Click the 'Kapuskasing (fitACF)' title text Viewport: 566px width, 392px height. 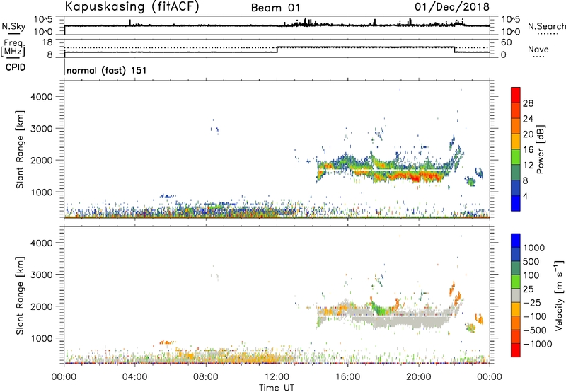(x=132, y=6)
